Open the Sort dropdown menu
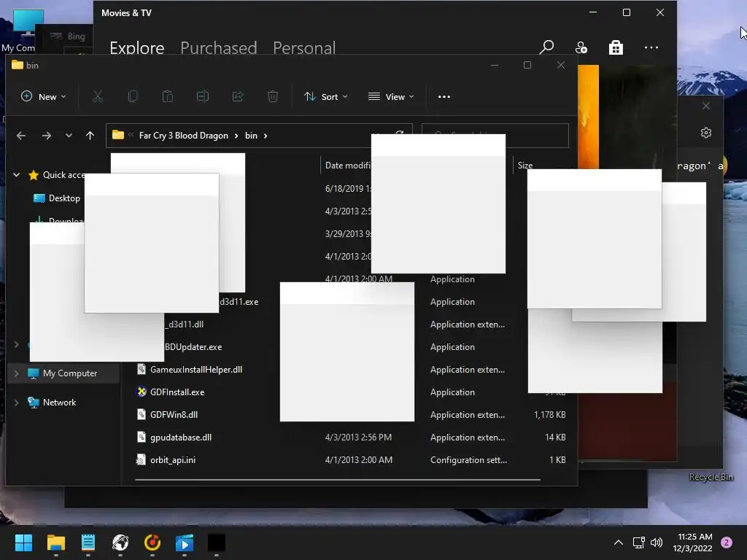The height and width of the screenshot is (560, 747). (x=326, y=97)
